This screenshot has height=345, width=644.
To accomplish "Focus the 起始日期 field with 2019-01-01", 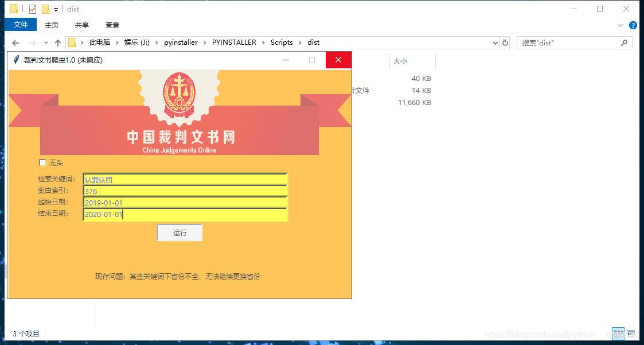I will coord(185,203).
